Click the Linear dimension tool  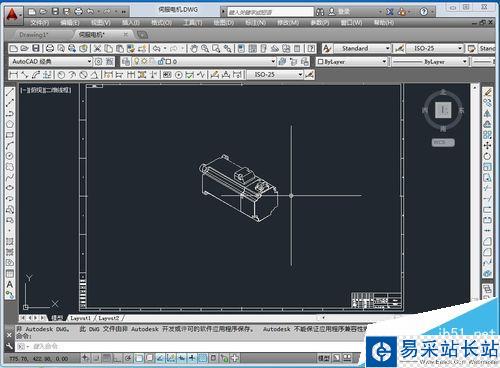[x=14, y=75]
